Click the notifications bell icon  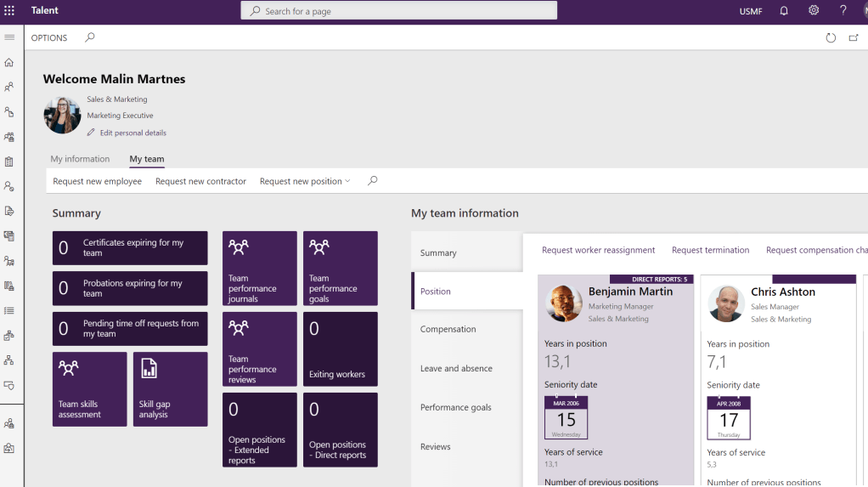coord(784,11)
